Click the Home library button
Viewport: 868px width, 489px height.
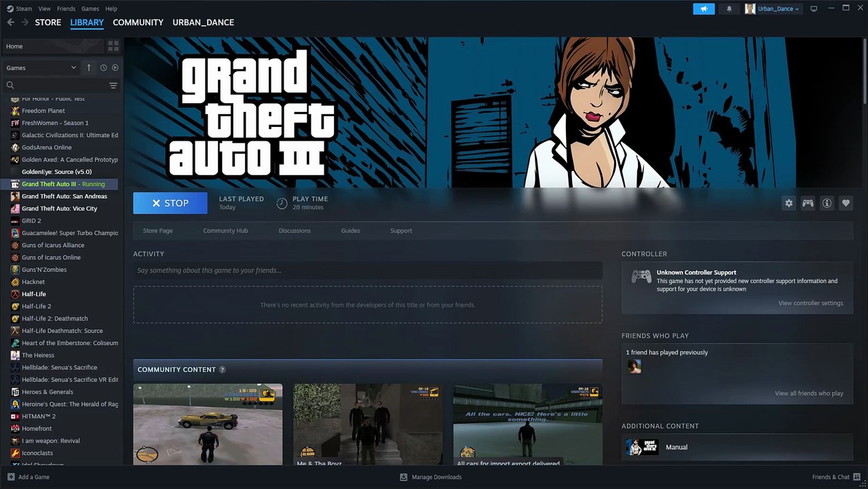[x=53, y=46]
